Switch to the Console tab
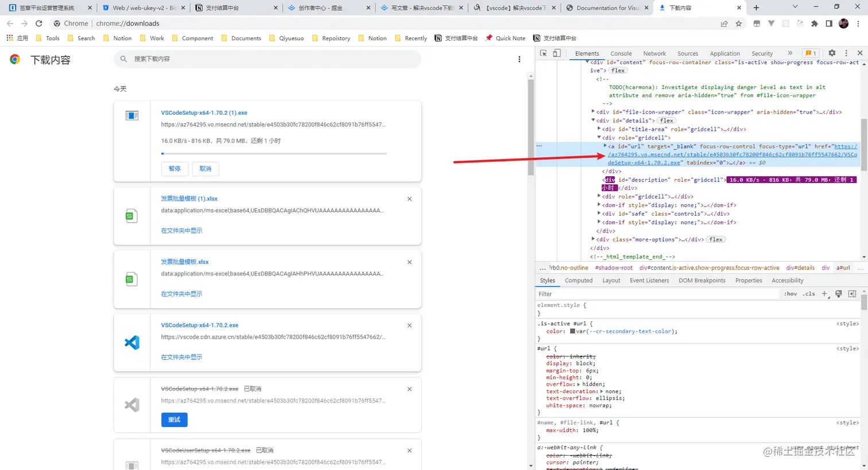The image size is (868, 470). [x=621, y=53]
